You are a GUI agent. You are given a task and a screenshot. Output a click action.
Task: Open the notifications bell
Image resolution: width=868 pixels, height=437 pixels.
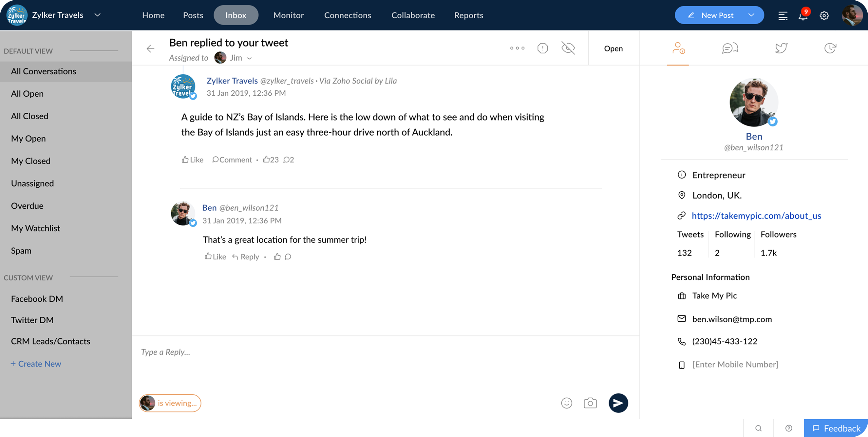[803, 15]
